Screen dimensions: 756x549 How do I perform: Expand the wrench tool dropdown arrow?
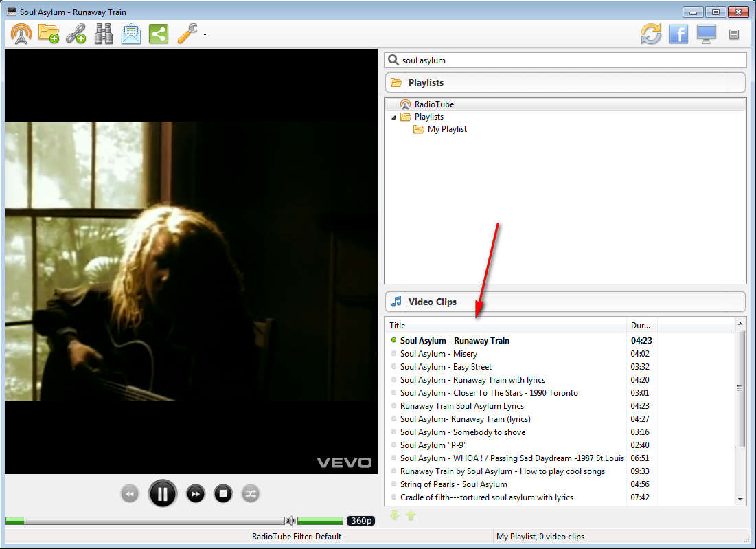(205, 35)
